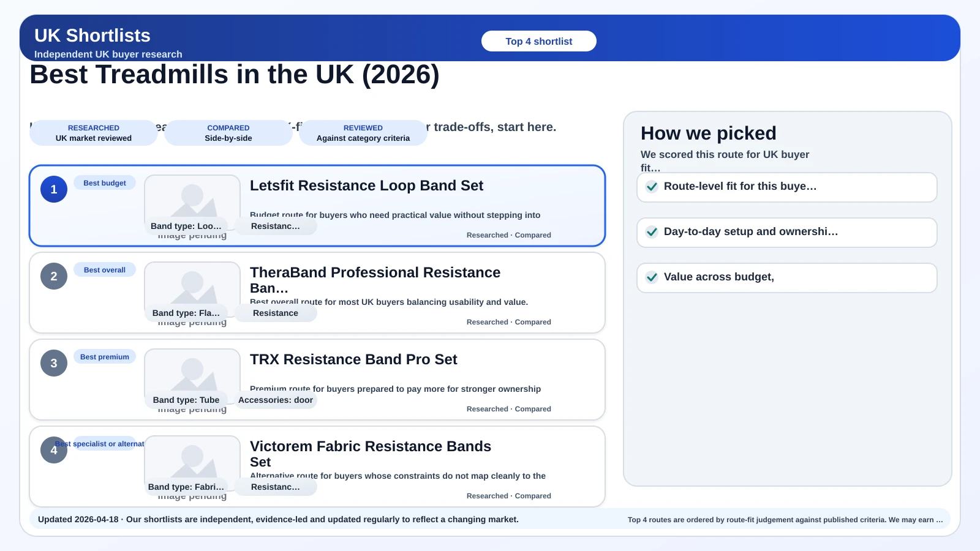The width and height of the screenshot is (980, 551).
Task: Select the Route-level fit for this buye… row
Action: pyautogui.click(x=787, y=187)
